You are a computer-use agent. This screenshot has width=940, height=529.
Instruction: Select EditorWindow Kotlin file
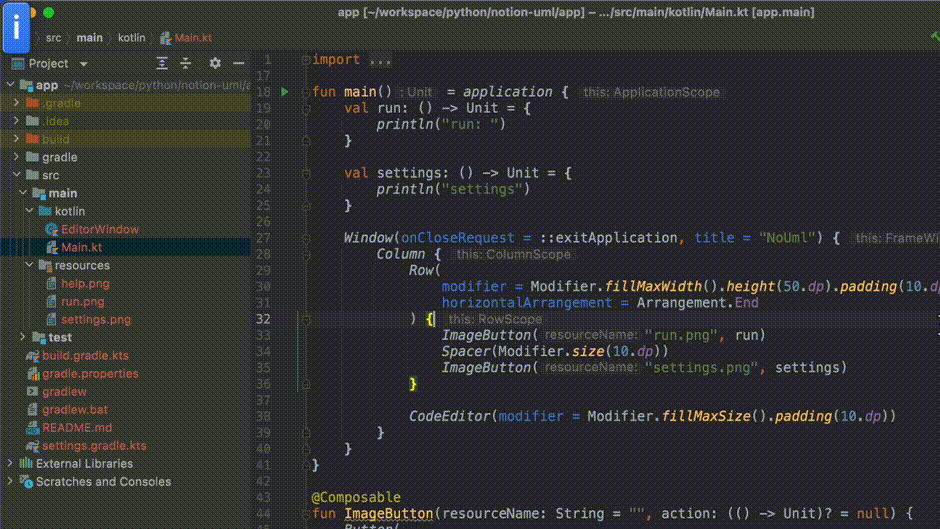pyautogui.click(x=99, y=229)
